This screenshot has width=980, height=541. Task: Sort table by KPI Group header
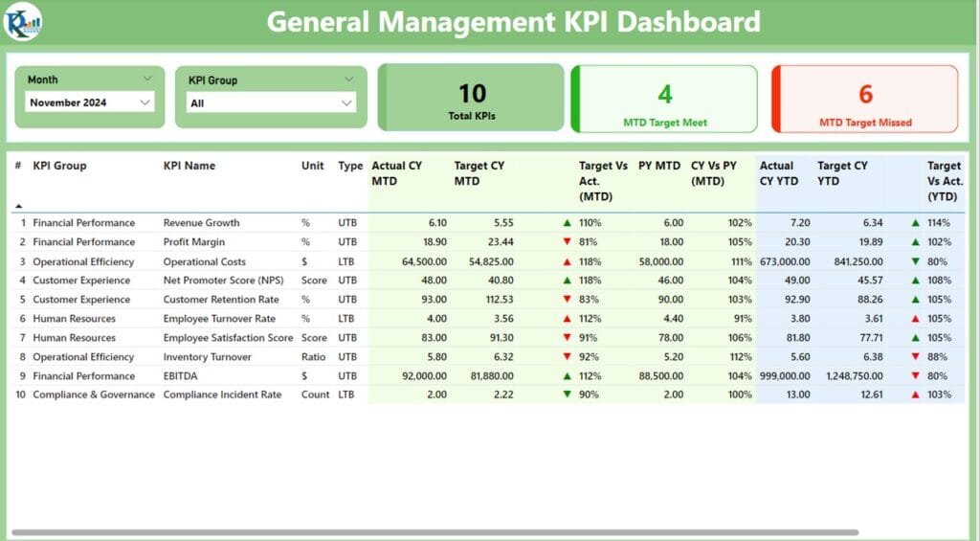click(x=59, y=166)
